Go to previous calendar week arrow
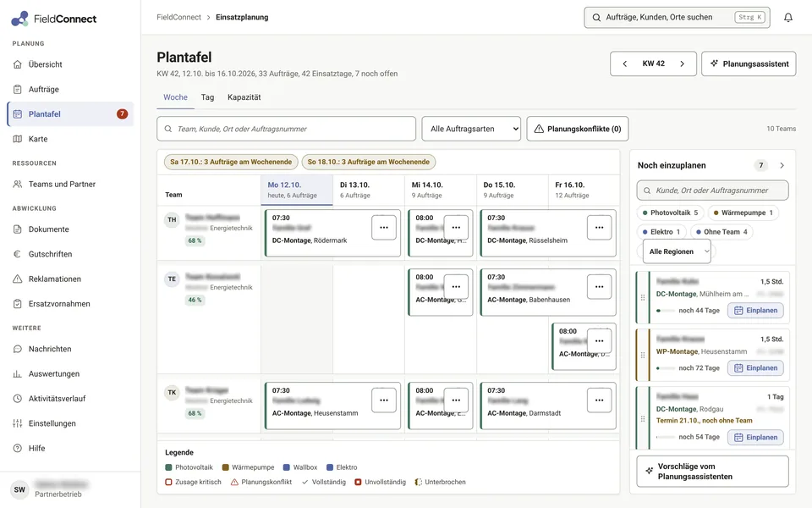The image size is (812, 508). click(624, 63)
